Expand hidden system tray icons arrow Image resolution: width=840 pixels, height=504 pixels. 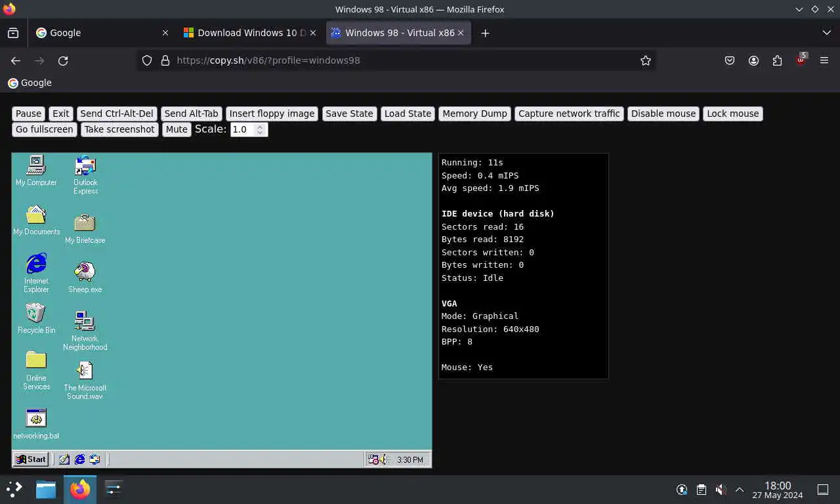740,490
